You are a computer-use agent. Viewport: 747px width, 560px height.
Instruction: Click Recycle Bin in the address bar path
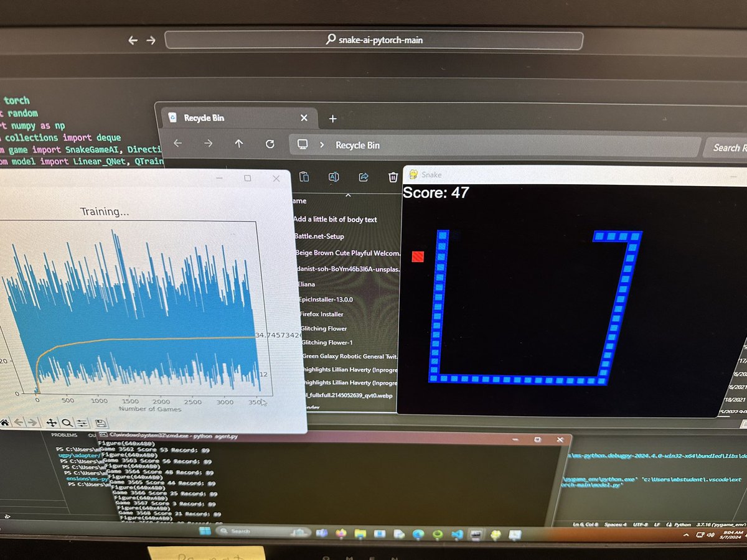coord(357,145)
